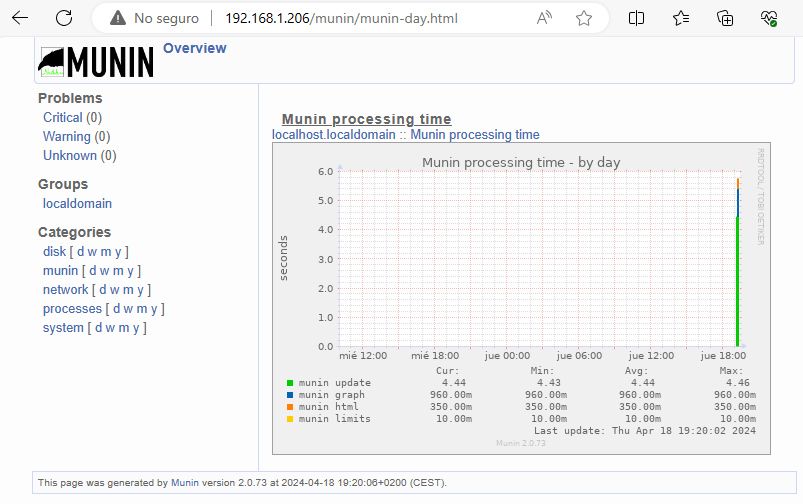The image size is (803, 504).
Task: Open the split screen icon
Action: tap(636, 18)
